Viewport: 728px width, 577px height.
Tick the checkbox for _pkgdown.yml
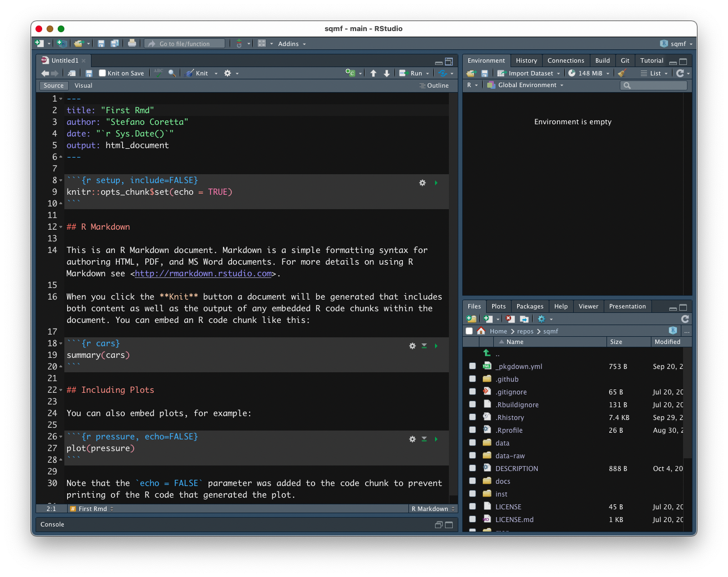coord(472,366)
